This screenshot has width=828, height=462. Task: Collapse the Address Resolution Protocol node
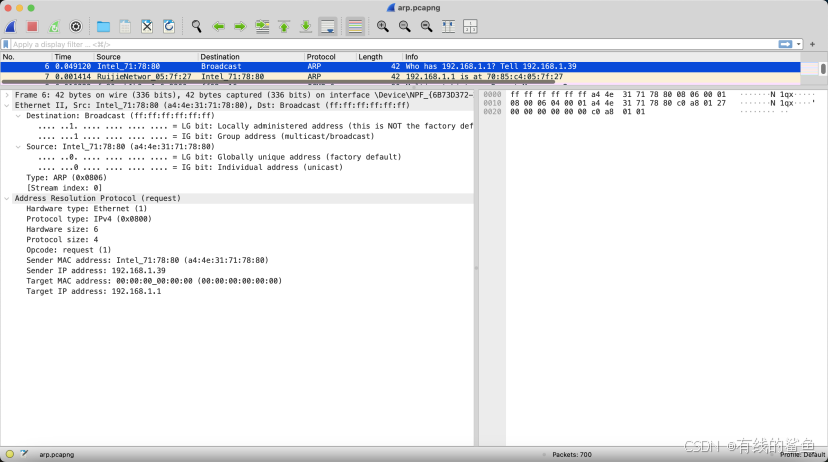click(x=7, y=199)
